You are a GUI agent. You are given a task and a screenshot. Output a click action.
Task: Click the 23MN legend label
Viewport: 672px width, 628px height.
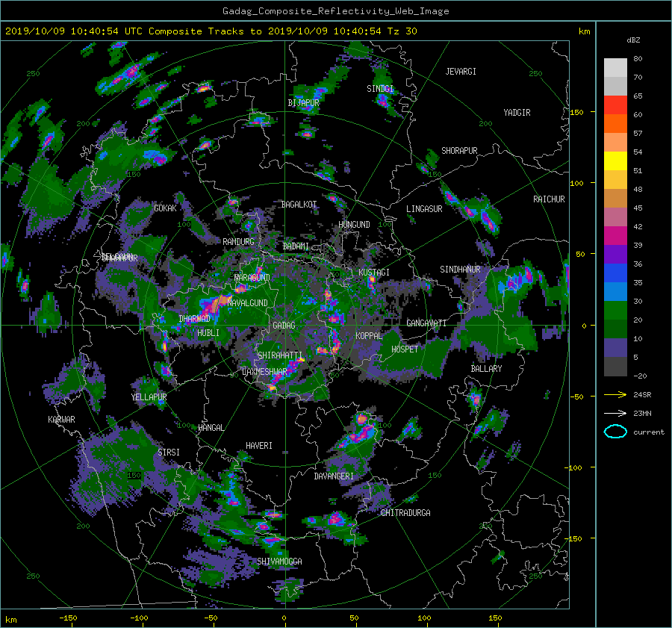click(642, 414)
